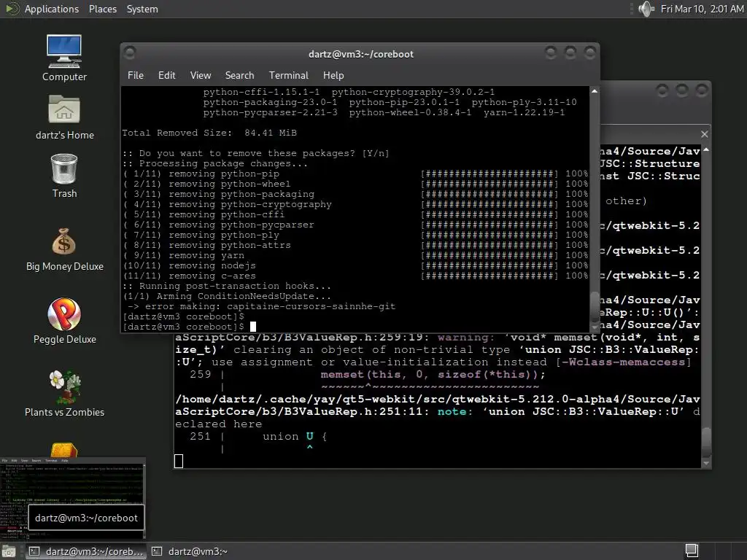Screen dimensions: 747x560
Task: Click the clock showing Fri Mar 10
Action: (x=702, y=9)
